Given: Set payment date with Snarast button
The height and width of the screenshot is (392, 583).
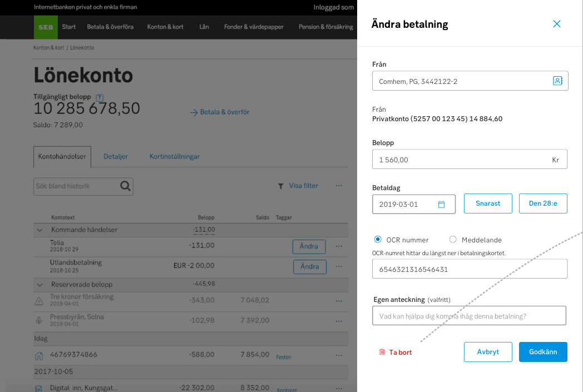Looking at the screenshot, I should click(x=488, y=204).
